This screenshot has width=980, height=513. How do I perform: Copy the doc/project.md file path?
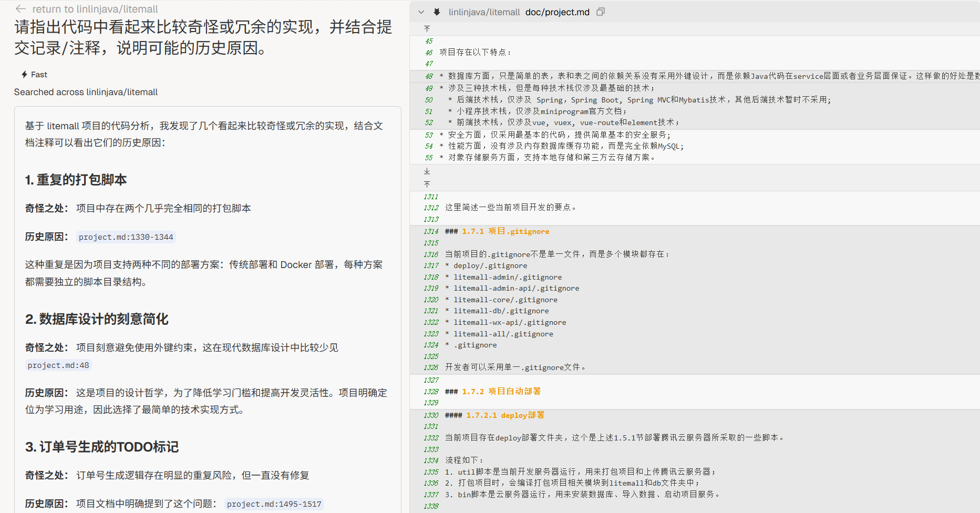[x=601, y=12]
